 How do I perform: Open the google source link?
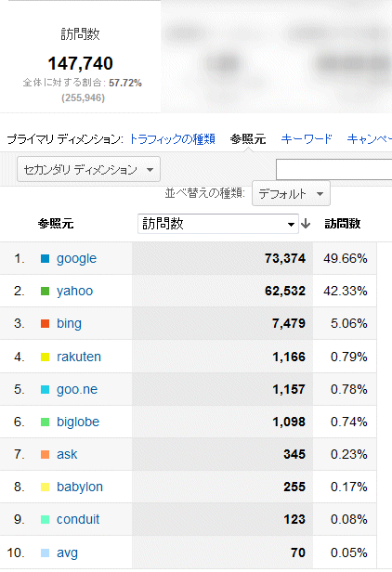point(76,258)
